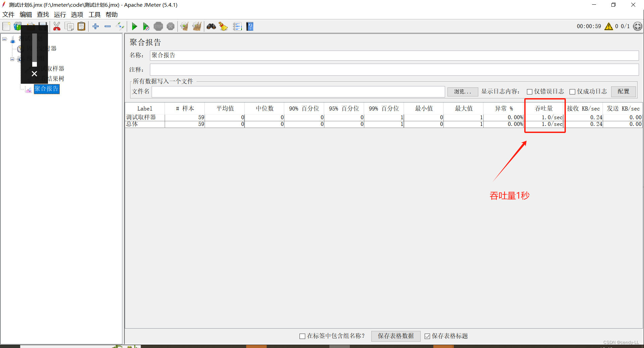Reset search with the yellow broom icon

coord(223,26)
